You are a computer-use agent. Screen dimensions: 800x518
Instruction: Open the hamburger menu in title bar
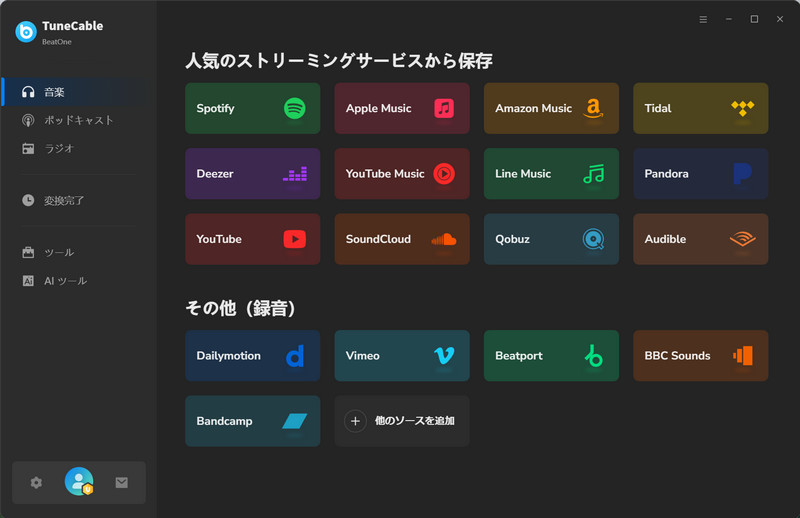pyautogui.click(x=703, y=19)
